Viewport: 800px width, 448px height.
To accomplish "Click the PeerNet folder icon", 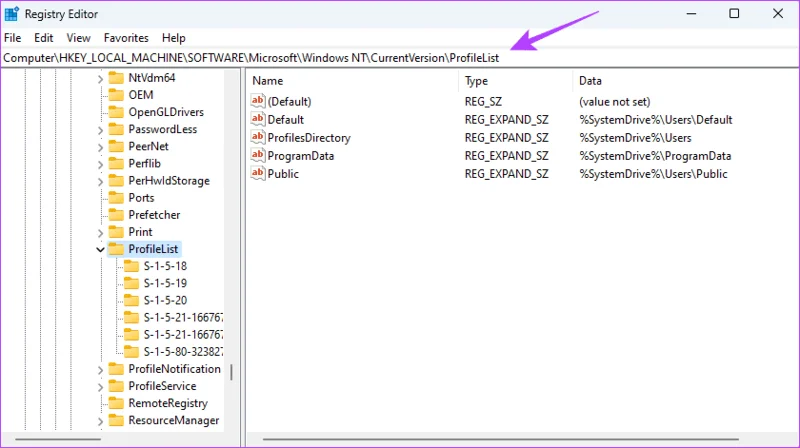I will click(116, 146).
